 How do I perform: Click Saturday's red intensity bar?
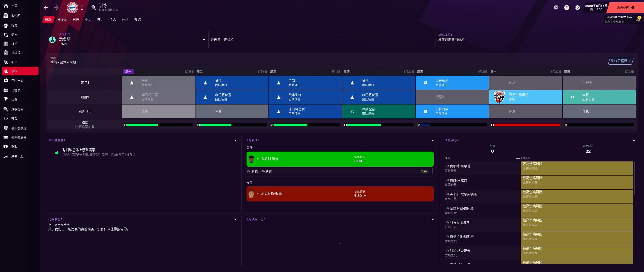click(527, 125)
